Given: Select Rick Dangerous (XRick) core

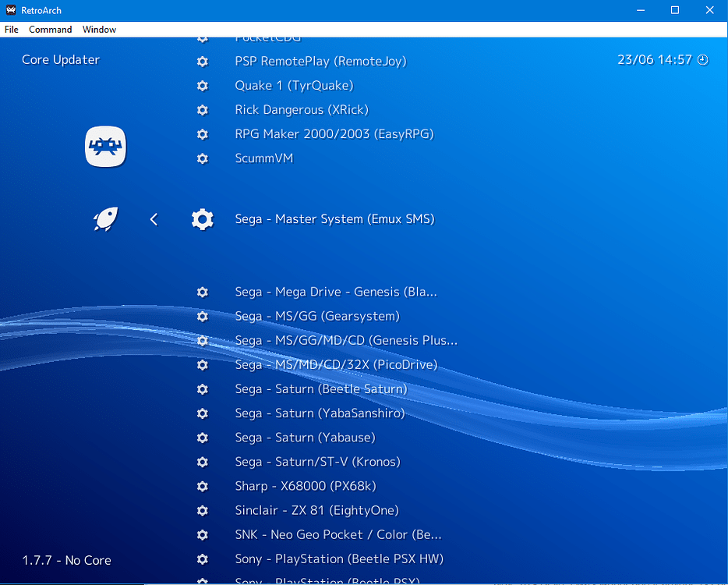Looking at the screenshot, I should (x=302, y=110).
